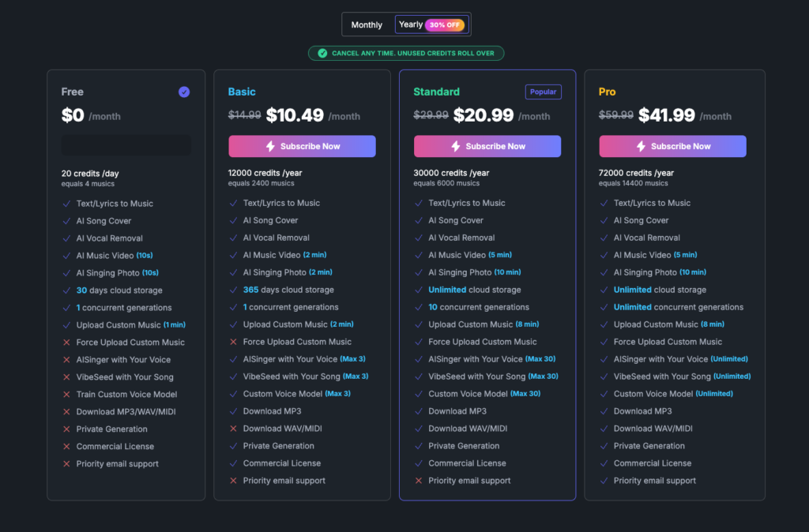Click 'Unlimited concurrent generations' in Pro

(x=679, y=307)
